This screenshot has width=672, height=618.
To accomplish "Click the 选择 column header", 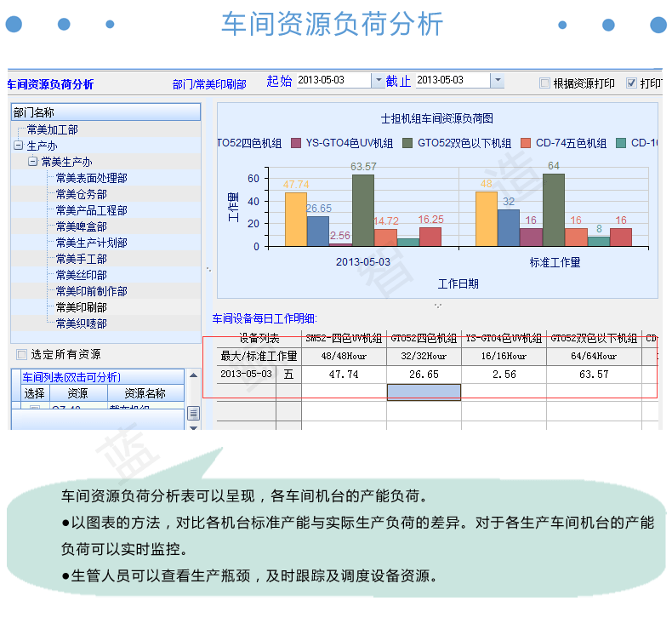I will coord(35,392).
